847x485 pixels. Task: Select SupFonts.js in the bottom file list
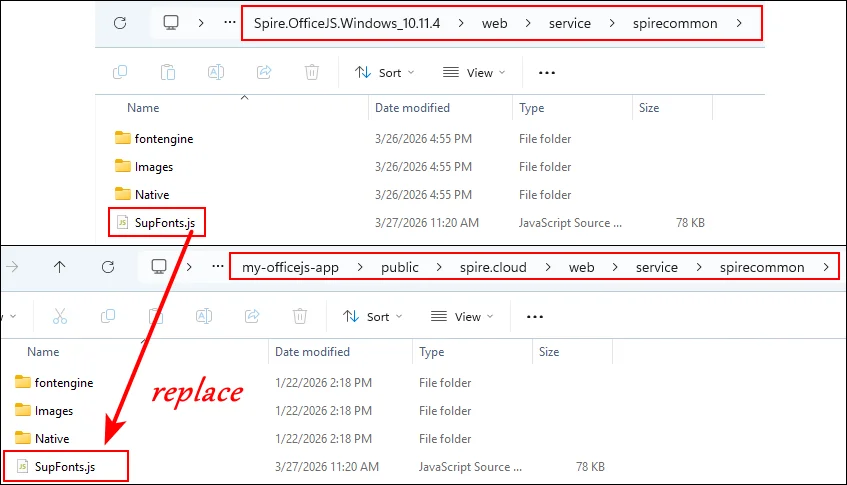pos(63,466)
